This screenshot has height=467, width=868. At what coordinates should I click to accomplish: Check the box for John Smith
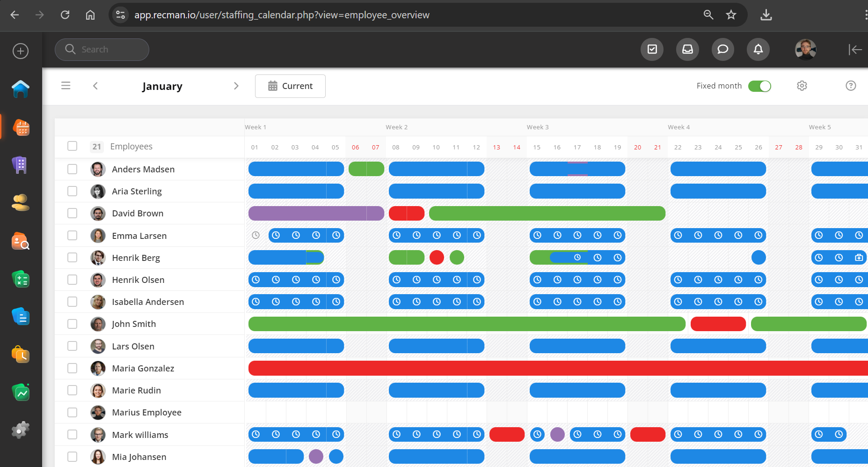(72, 324)
